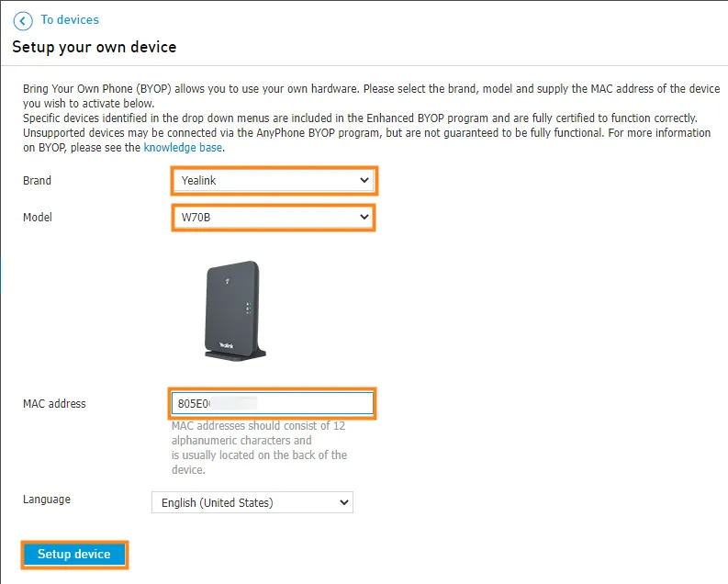Open the Language dropdown set to English
The height and width of the screenshot is (584, 728).
coord(252,502)
